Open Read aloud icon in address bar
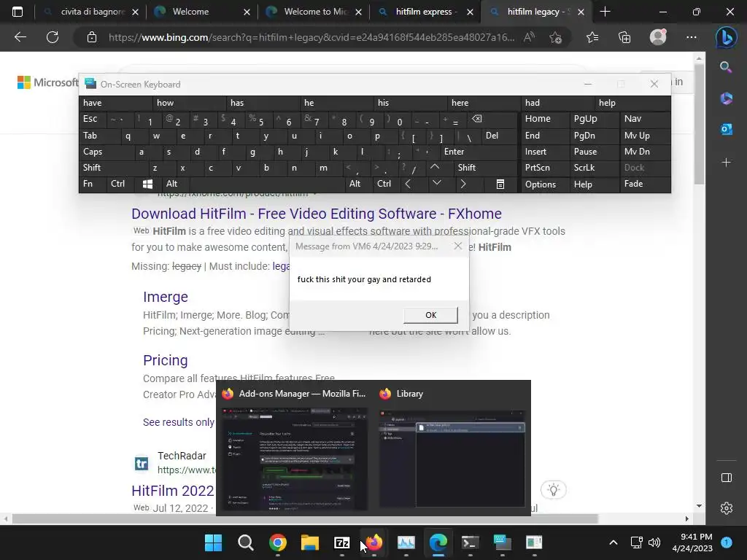The height and width of the screenshot is (560, 747). (529, 37)
